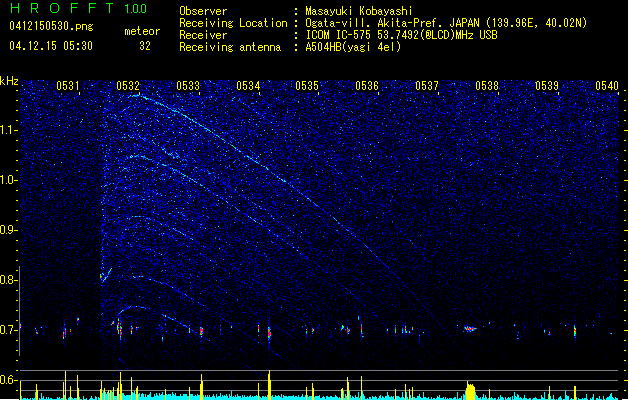Click the bright meteor echo near 0538
629x400 pixels.
(x=470, y=329)
